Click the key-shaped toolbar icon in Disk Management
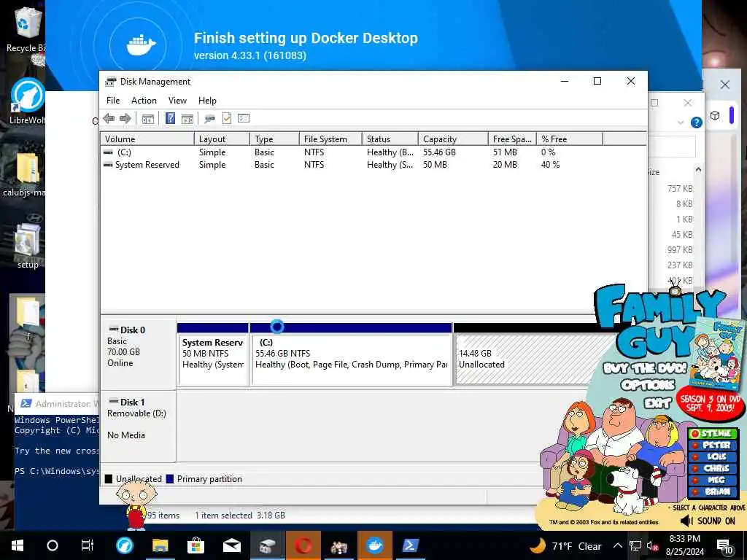The image size is (747, 560). (209, 119)
